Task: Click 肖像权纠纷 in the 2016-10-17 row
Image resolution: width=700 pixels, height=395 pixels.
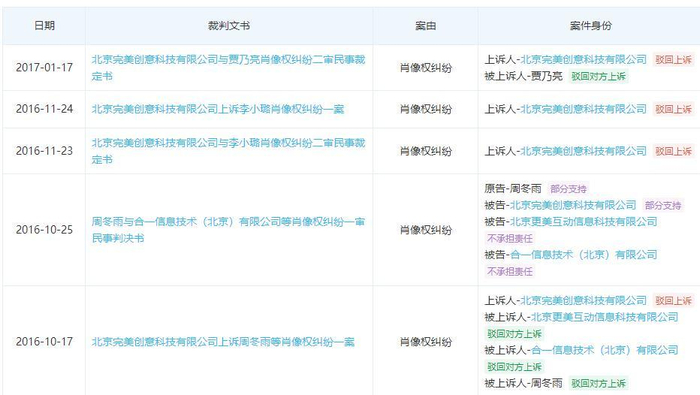Action: 425,342
